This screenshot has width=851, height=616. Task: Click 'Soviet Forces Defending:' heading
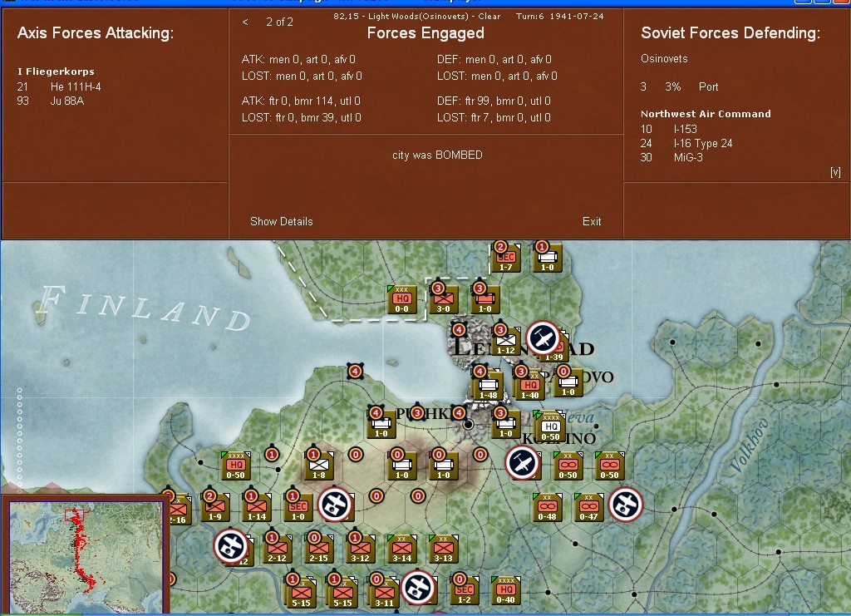click(x=730, y=33)
